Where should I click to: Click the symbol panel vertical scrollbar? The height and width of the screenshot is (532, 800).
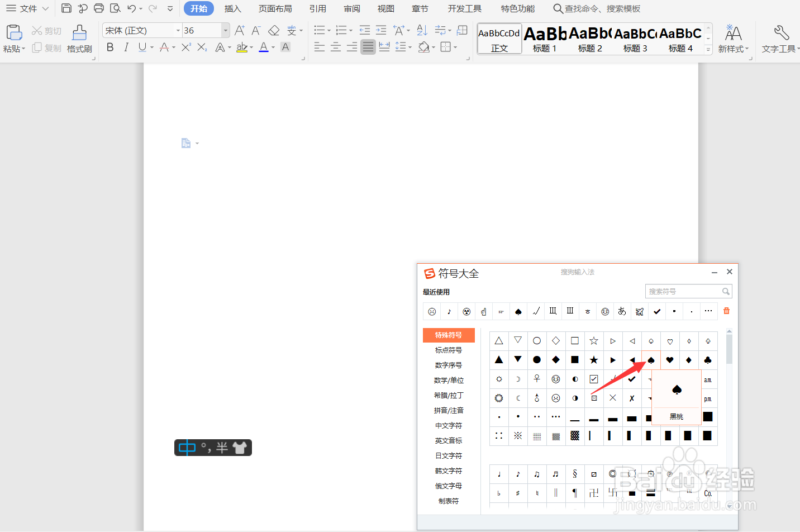click(729, 349)
